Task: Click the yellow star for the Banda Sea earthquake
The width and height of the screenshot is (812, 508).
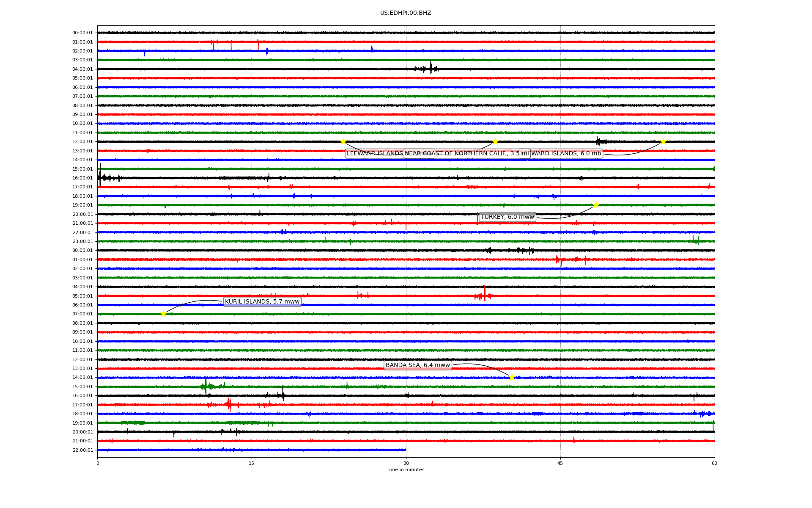Action: tap(512, 377)
